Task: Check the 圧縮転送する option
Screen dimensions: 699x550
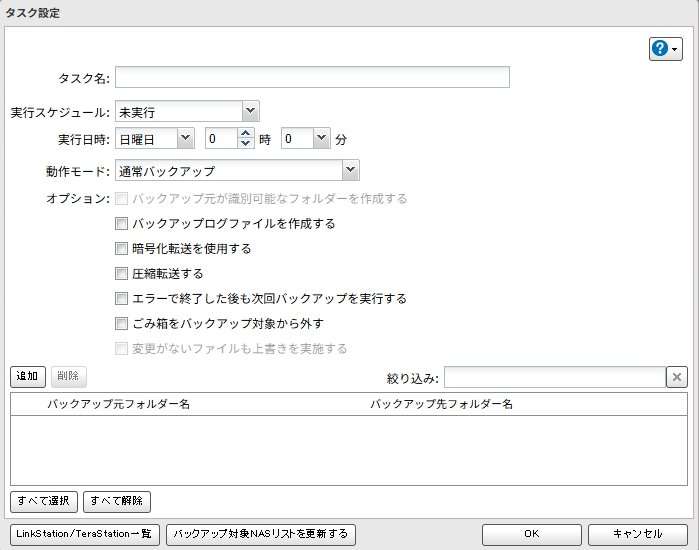Action: click(122, 274)
